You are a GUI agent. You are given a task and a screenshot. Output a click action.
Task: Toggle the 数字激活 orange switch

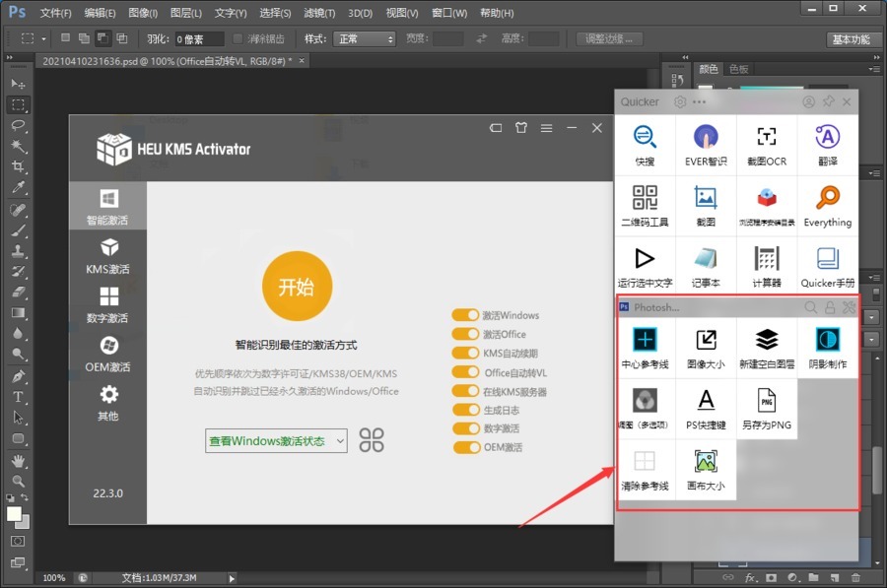pos(465,428)
